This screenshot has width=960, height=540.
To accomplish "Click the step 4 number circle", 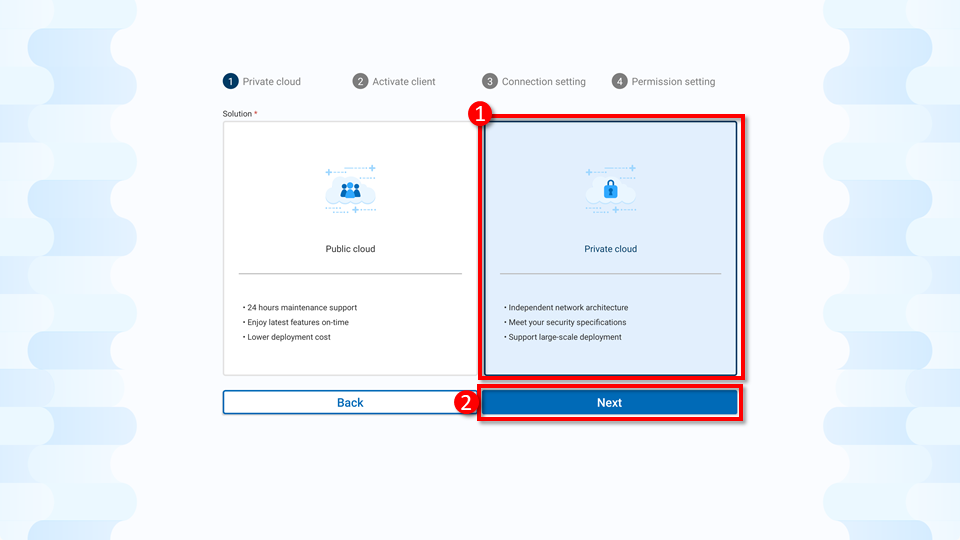I will pyautogui.click(x=620, y=81).
